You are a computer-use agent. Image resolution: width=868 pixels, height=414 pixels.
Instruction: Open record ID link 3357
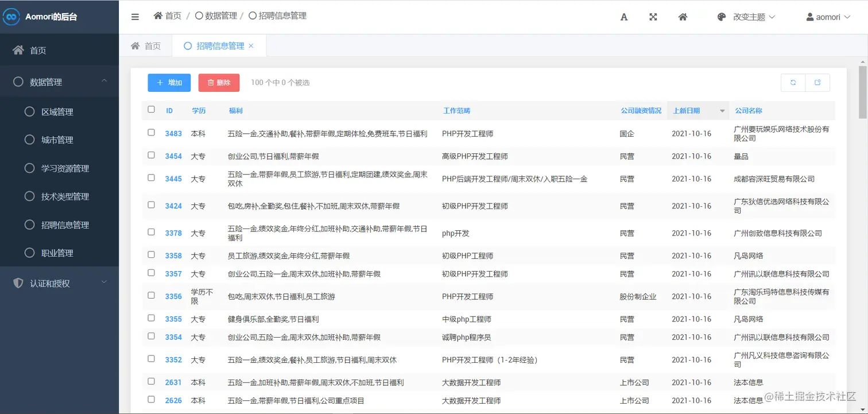click(173, 274)
